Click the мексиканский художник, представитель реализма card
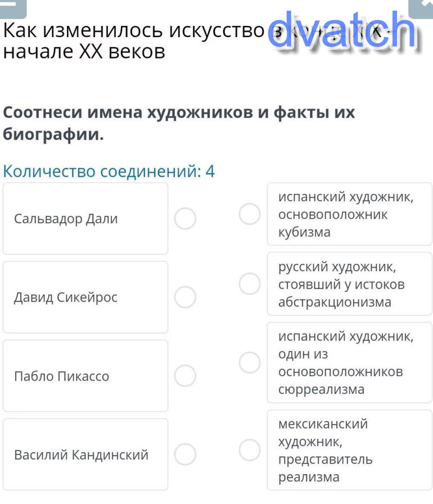 (x=349, y=450)
